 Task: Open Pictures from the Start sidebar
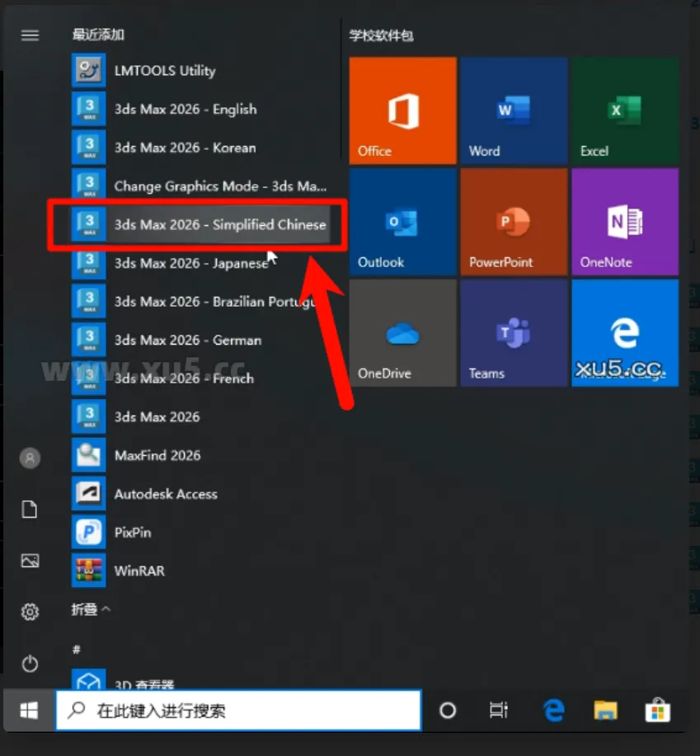point(30,561)
